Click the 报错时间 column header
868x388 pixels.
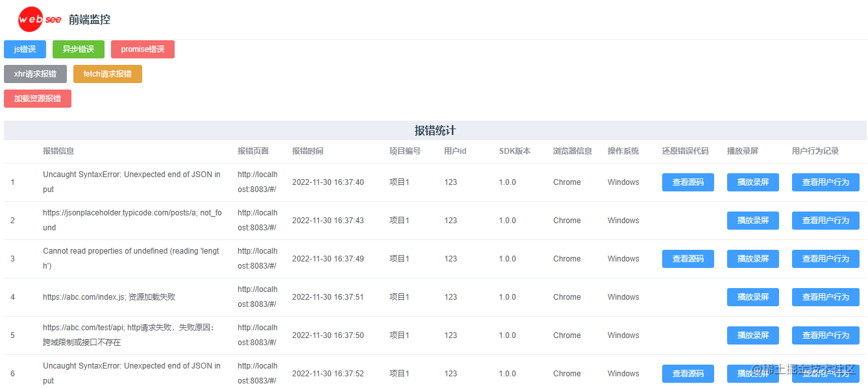coord(308,151)
